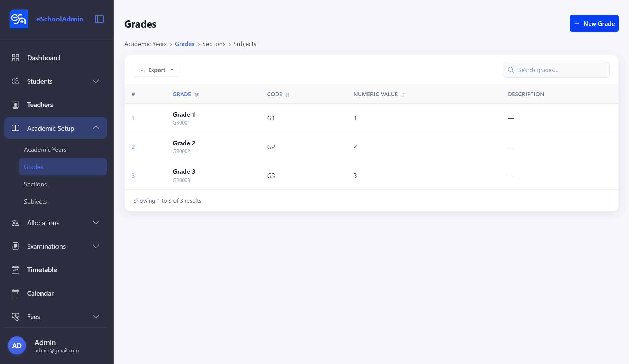Click the GR0002 identifier text
The width and height of the screenshot is (629, 364).
pyautogui.click(x=181, y=151)
